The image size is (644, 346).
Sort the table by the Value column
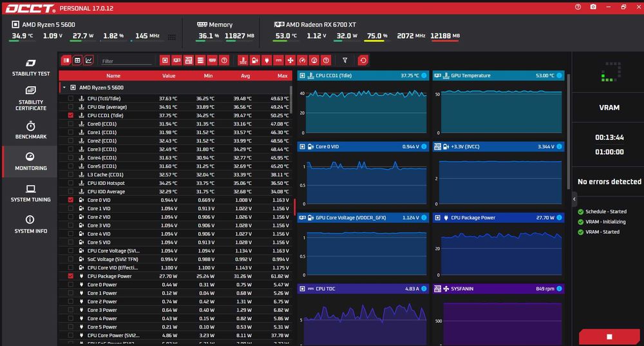click(169, 75)
